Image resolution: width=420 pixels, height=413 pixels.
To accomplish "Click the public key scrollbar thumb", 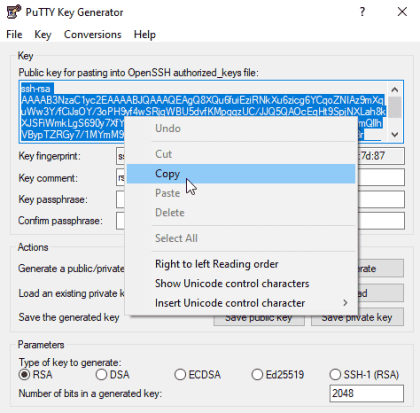I will pos(395,107).
